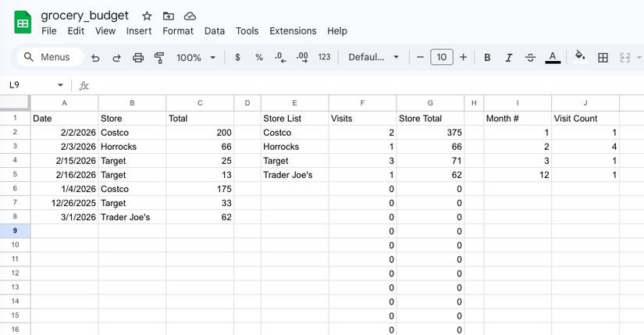Viewport: 644px width, 335px height.
Task: Select 'Horrocks' in the Store List column
Action: pyautogui.click(x=294, y=147)
